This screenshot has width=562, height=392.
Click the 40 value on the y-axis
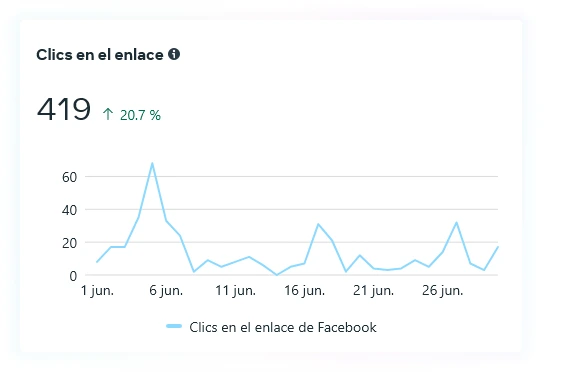(x=70, y=210)
